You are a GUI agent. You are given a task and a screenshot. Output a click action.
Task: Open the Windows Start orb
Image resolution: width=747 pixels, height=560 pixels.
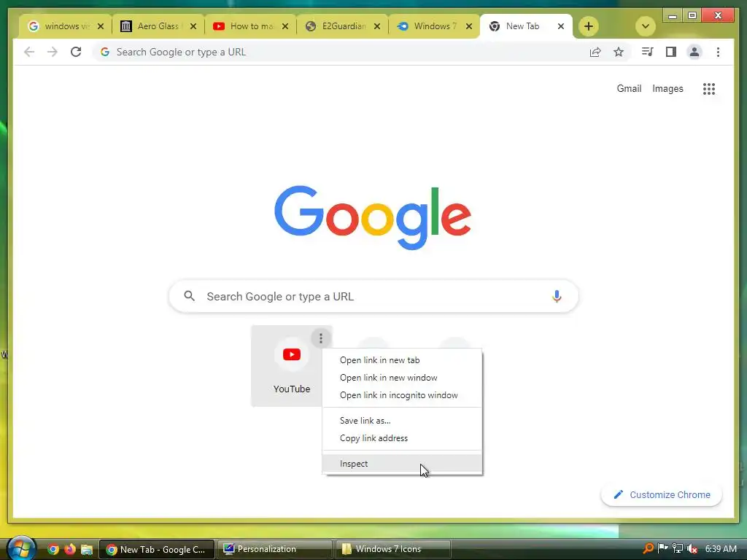(21, 548)
